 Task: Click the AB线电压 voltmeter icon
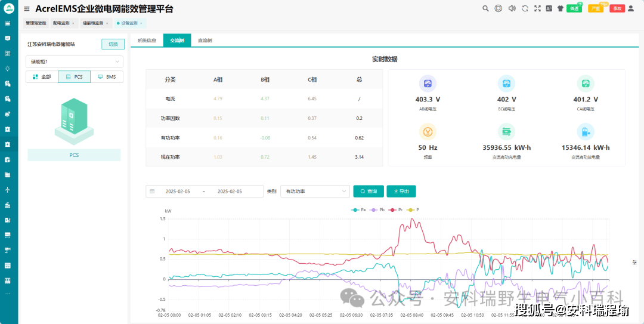pos(428,84)
